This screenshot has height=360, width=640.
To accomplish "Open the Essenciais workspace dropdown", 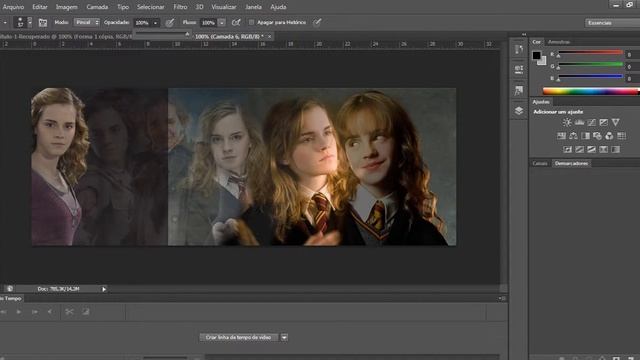I will pos(612,23).
